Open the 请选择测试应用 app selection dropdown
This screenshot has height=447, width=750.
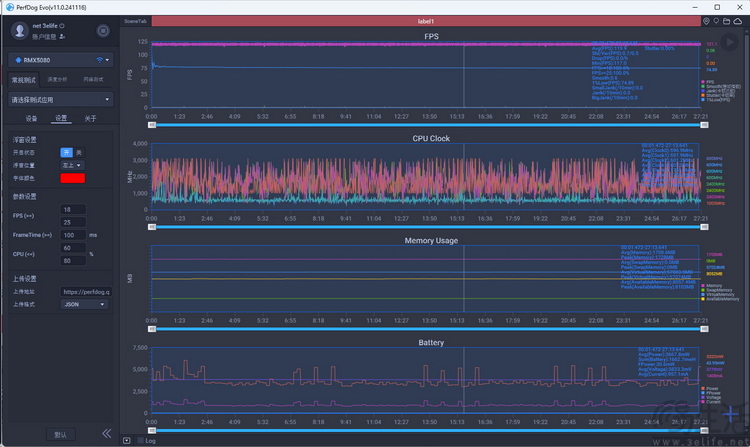[x=61, y=99]
